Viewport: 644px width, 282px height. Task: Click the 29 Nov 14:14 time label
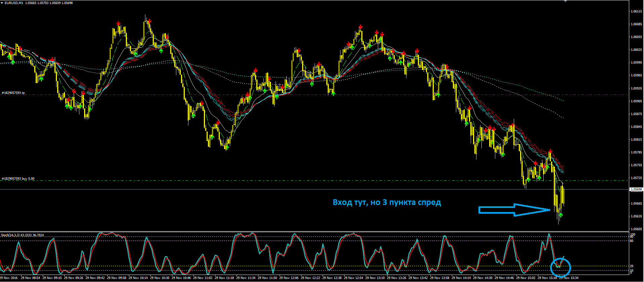461,278
